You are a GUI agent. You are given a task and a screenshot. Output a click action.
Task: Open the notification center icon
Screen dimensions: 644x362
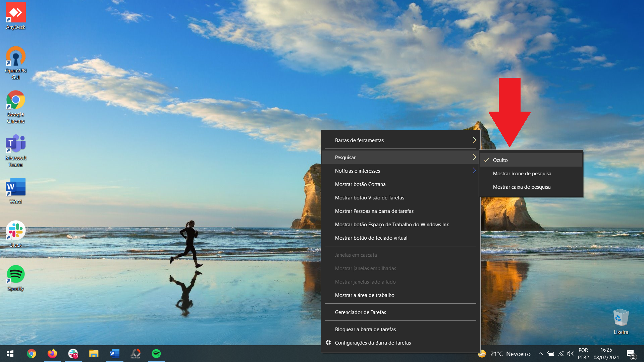tap(631, 354)
